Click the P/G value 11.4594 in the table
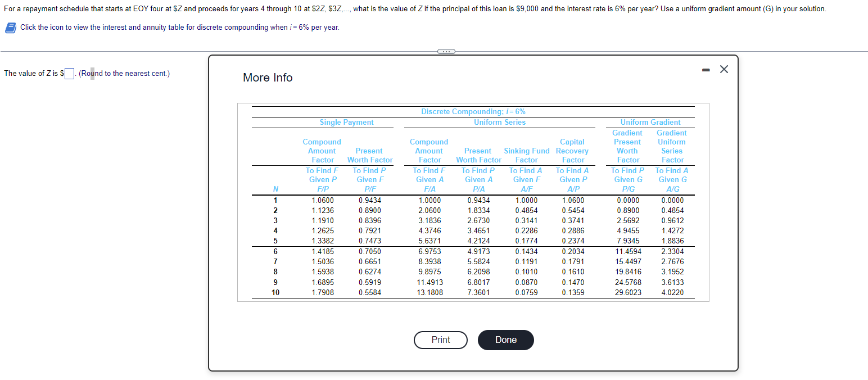This screenshot has width=868, height=380. click(627, 251)
